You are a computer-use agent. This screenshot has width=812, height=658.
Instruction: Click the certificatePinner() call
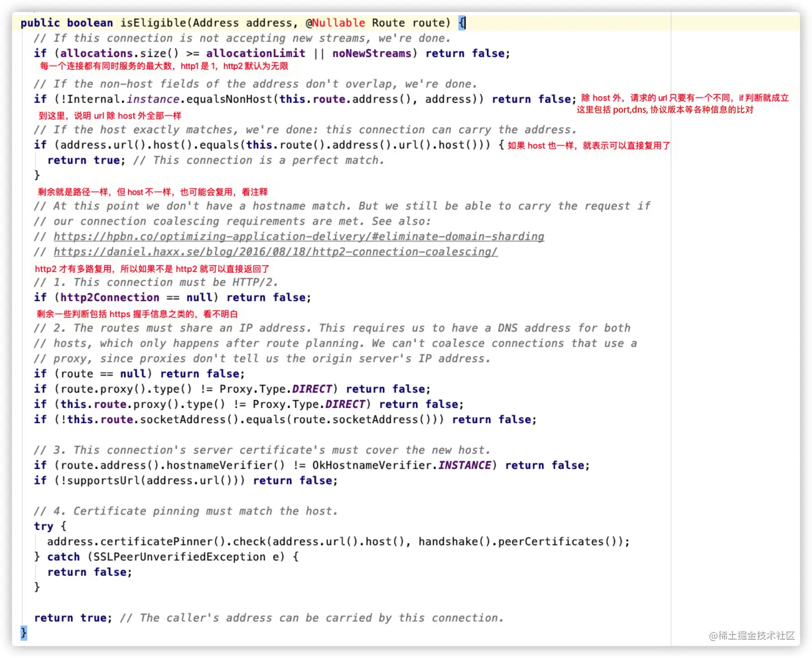click(x=163, y=541)
